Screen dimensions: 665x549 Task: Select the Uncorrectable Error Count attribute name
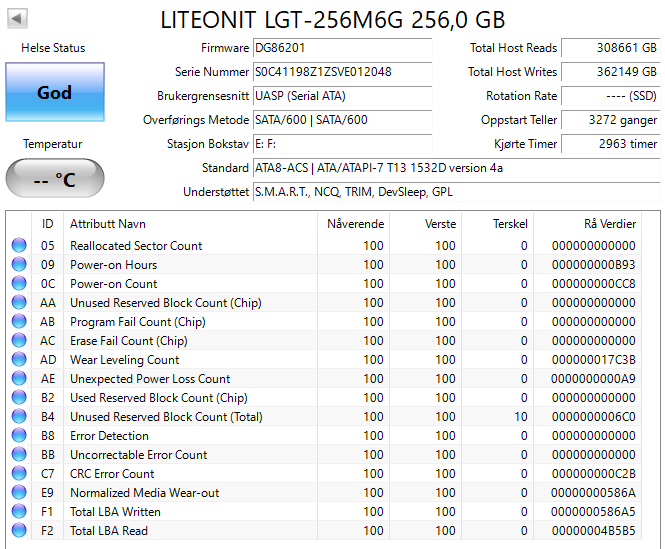click(139, 455)
